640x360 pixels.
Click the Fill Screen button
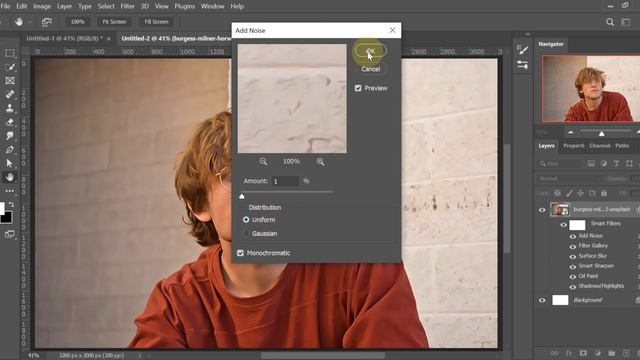pyautogui.click(x=156, y=22)
